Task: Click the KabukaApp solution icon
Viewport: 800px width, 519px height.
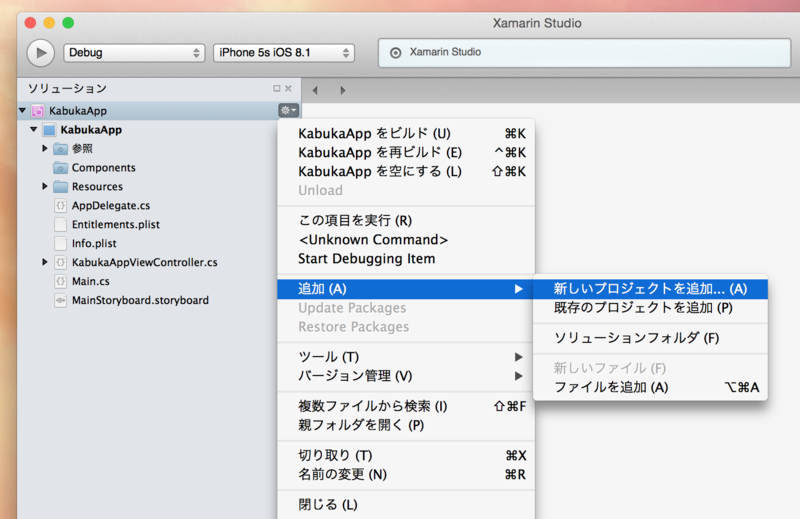Action: (38, 111)
